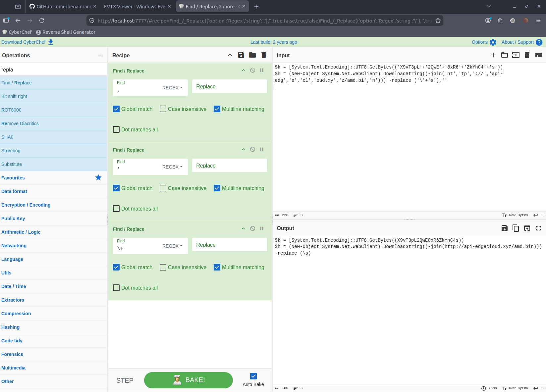The height and width of the screenshot is (392, 546).
Task: Expand the Data format category
Action: click(x=53, y=191)
